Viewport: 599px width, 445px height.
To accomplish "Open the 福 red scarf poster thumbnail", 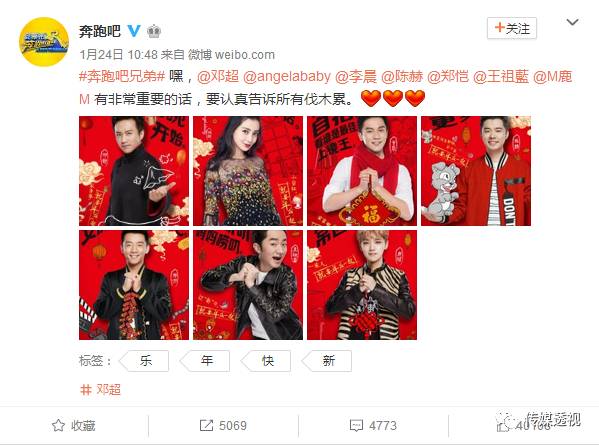I will (x=362, y=171).
